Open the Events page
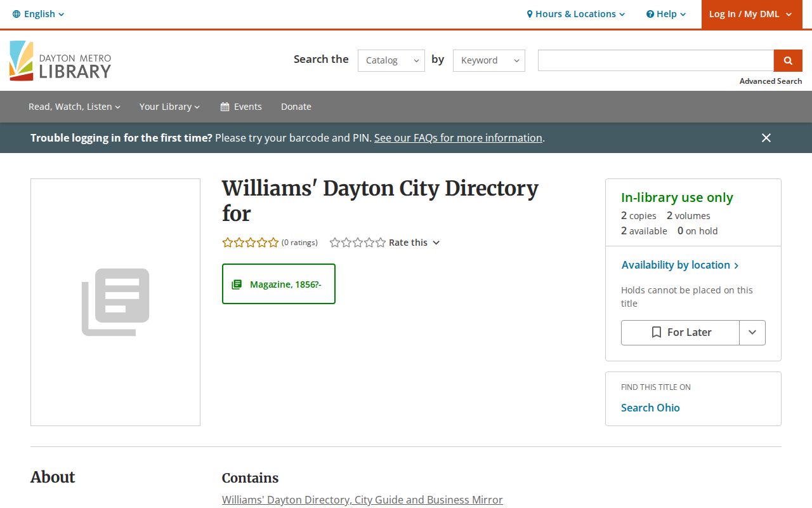The image size is (812, 508). [x=241, y=107]
